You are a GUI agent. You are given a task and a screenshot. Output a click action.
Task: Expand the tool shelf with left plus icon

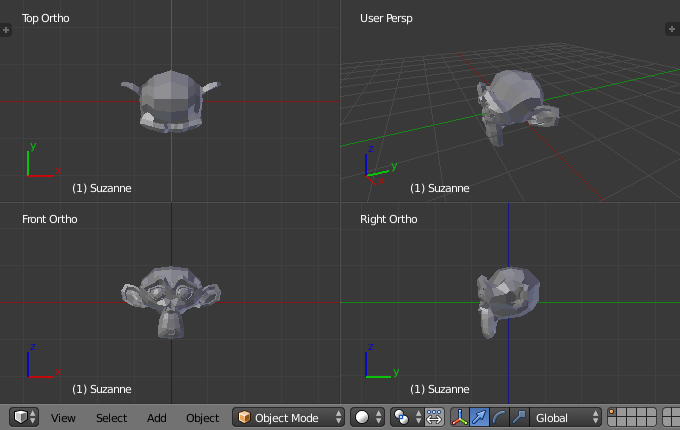tap(6, 30)
